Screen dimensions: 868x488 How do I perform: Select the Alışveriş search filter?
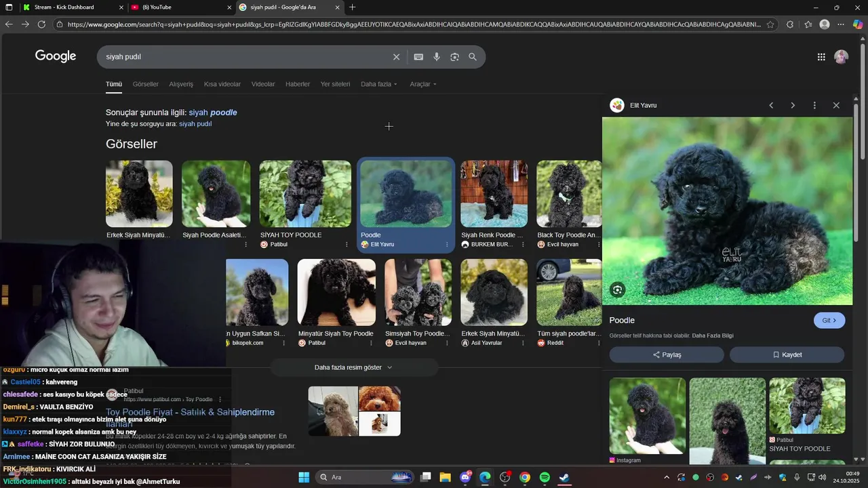tap(181, 84)
